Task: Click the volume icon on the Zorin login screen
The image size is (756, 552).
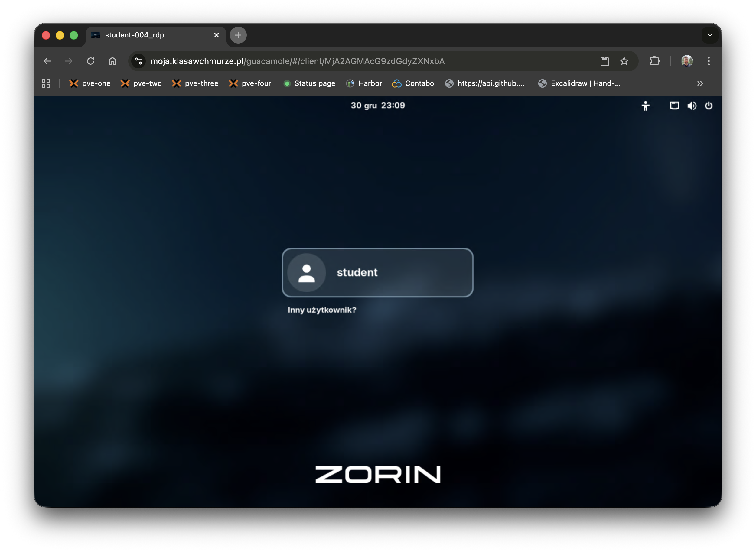Action: (x=692, y=106)
